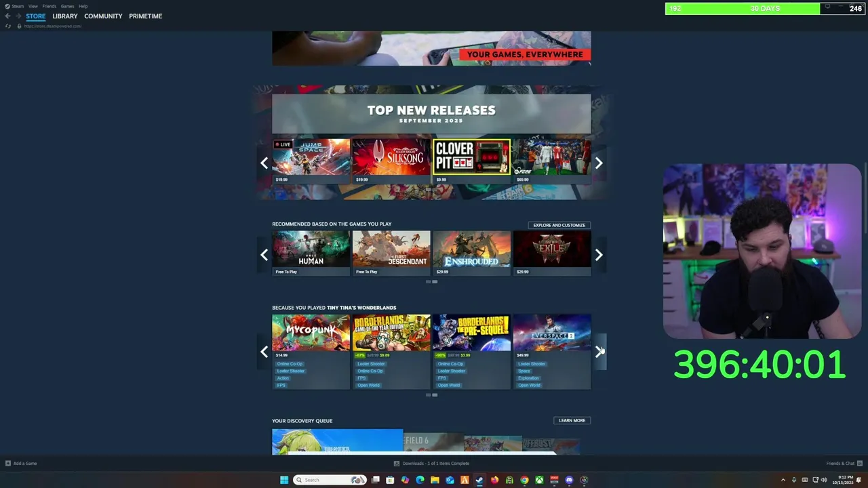868x488 pixels.
Task: Click the Action tag under Mycopunk
Action: tap(283, 378)
